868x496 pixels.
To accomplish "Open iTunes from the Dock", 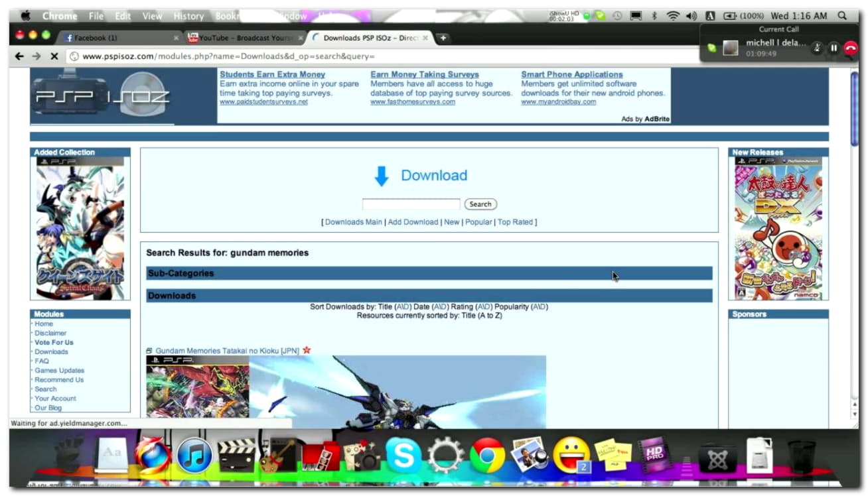I will (194, 456).
